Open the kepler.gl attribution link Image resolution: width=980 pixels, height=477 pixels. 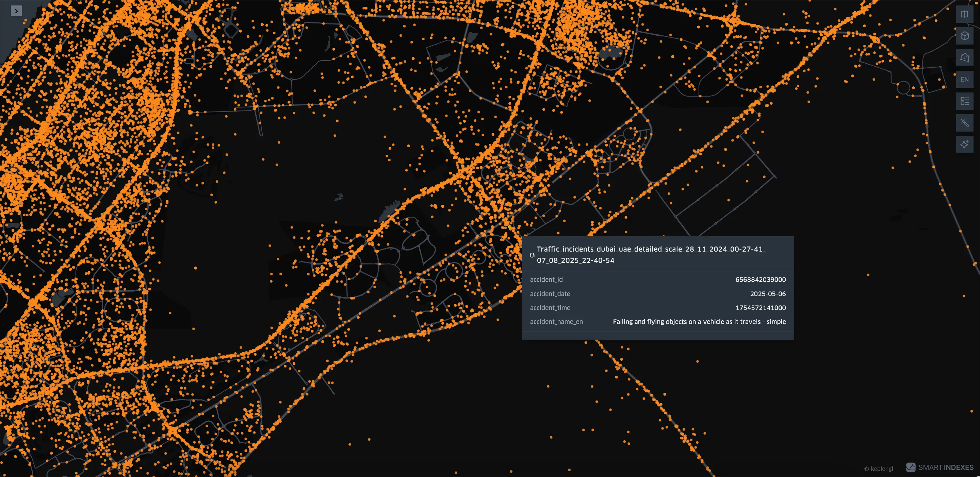(878, 469)
